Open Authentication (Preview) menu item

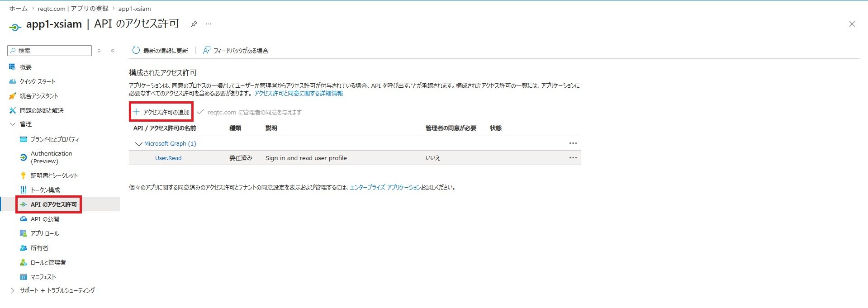(52, 157)
